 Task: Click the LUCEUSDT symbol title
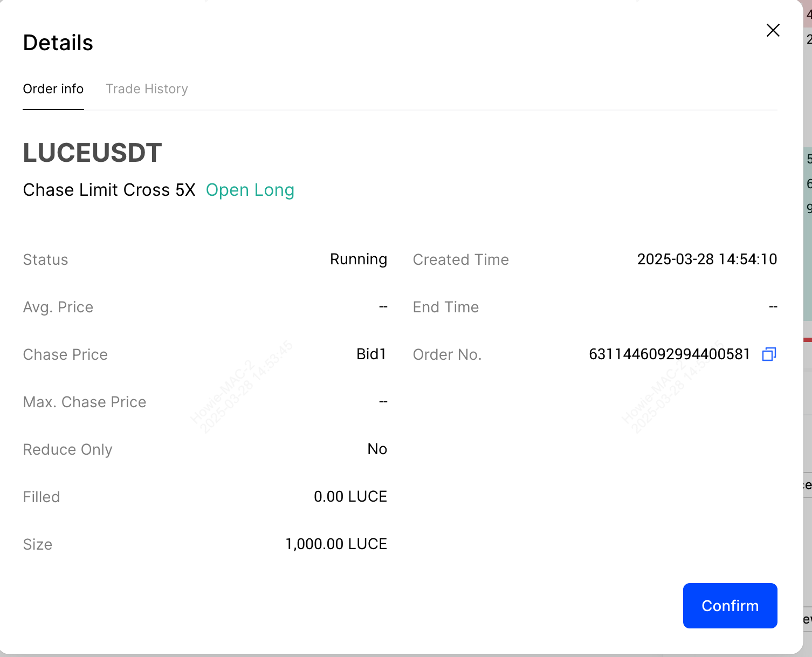92,153
